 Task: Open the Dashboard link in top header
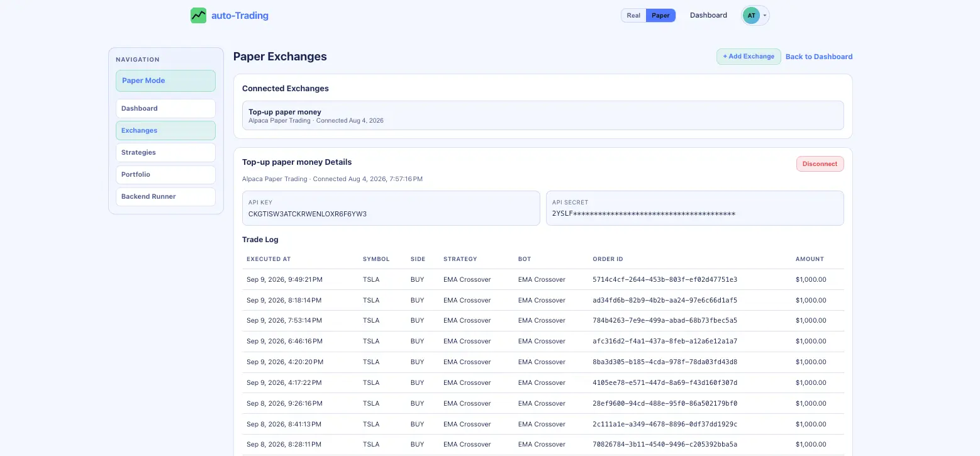(x=708, y=16)
